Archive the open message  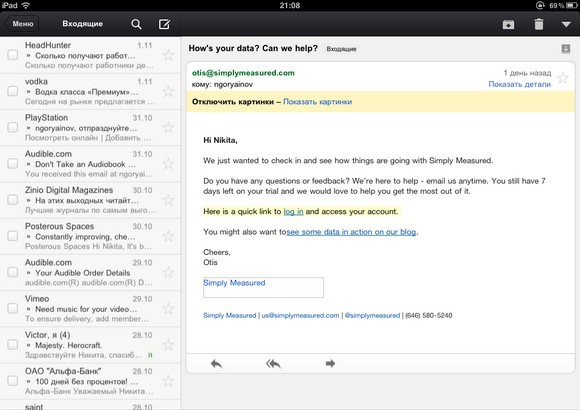pos(508,24)
